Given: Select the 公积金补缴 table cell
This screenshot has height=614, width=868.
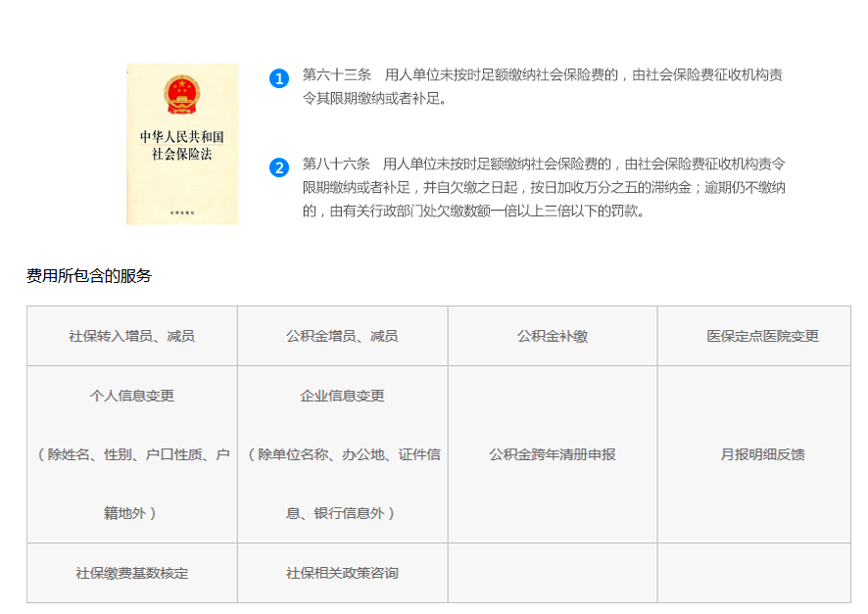Looking at the screenshot, I should (x=553, y=336).
